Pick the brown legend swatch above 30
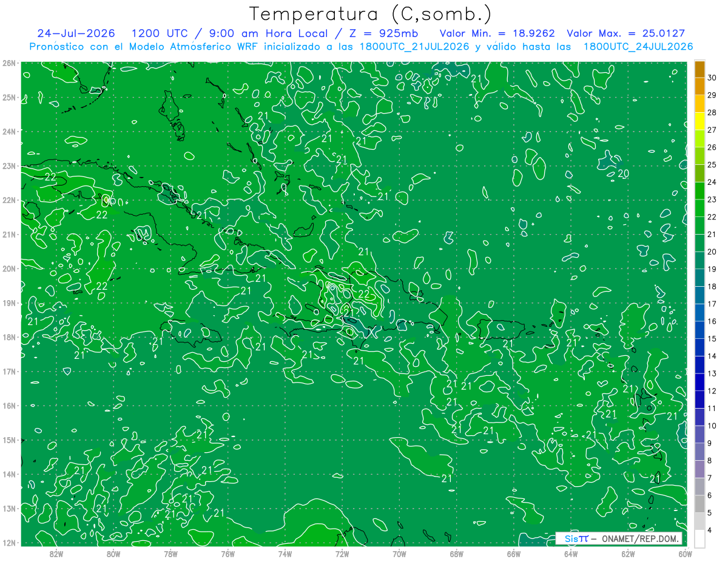 coord(699,69)
